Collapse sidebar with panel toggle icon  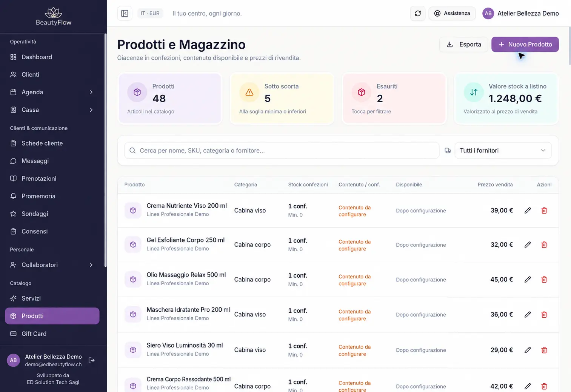(x=125, y=14)
